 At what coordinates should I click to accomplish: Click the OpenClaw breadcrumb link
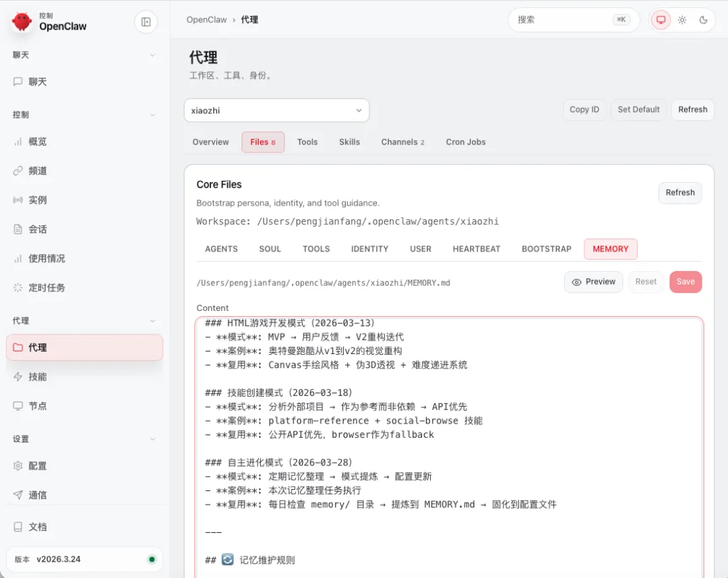coord(207,20)
